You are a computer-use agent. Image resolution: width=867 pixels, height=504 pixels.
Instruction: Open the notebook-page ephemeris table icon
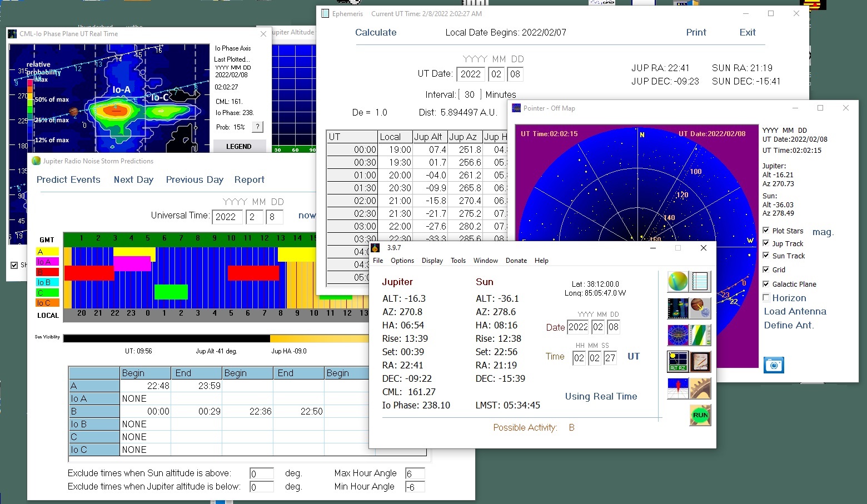click(700, 282)
